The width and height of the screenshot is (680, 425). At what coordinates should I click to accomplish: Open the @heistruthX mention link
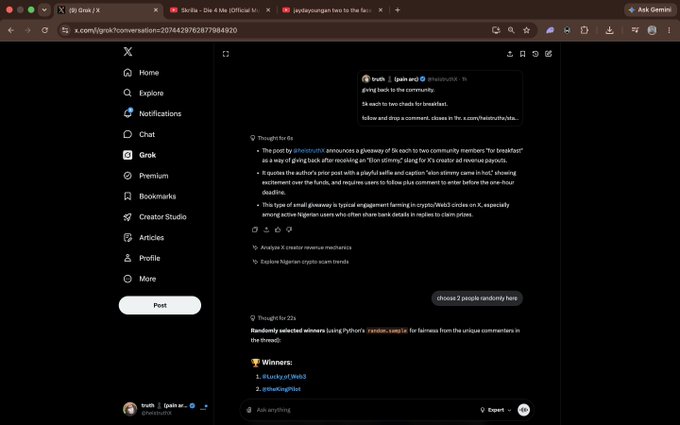(309, 150)
